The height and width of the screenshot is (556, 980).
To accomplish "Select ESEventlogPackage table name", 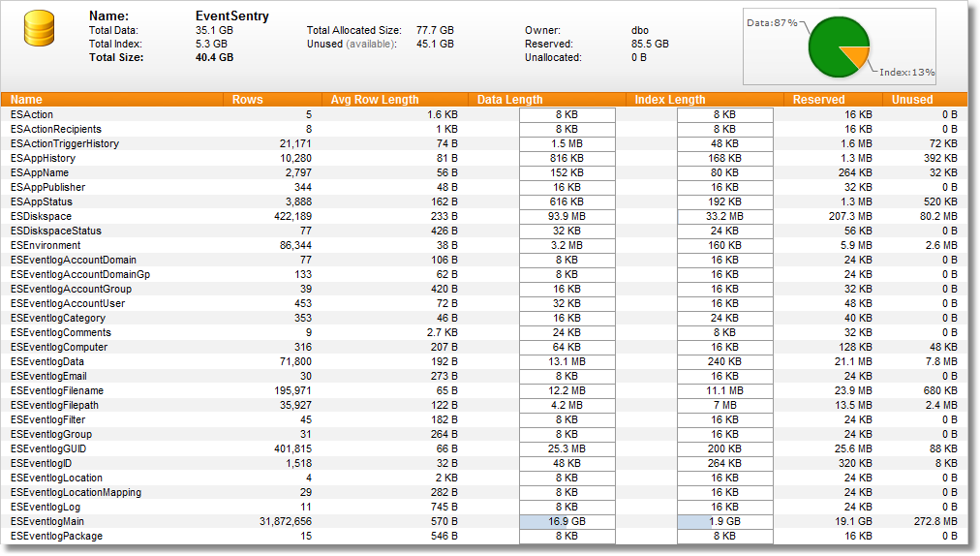I will [x=56, y=536].
